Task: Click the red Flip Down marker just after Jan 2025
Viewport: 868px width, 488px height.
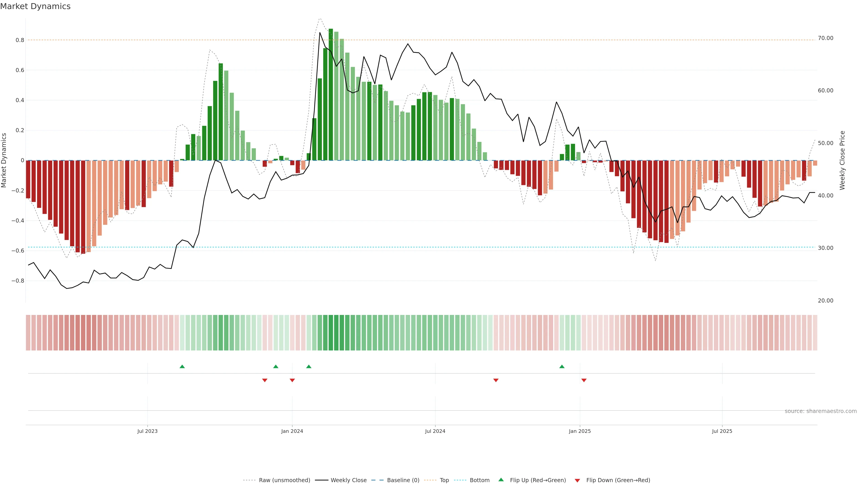Action: pos(584,380)
